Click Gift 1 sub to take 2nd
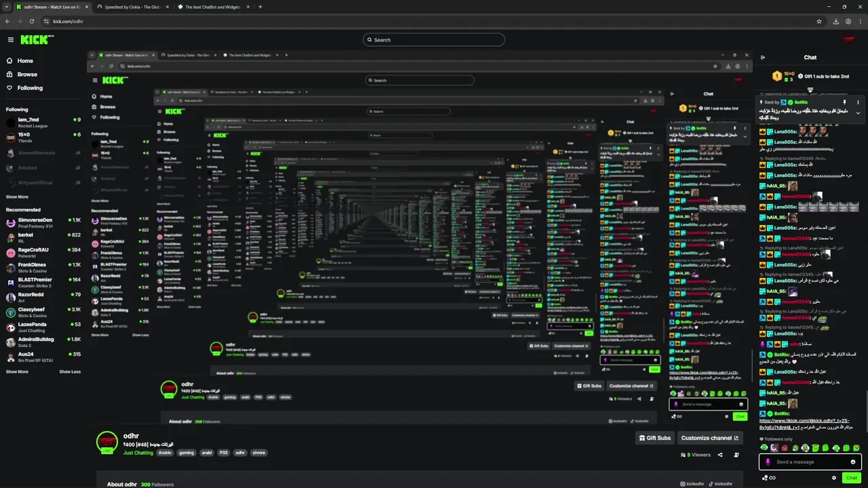This screenshot has width=868, height=488. [823, 76]
